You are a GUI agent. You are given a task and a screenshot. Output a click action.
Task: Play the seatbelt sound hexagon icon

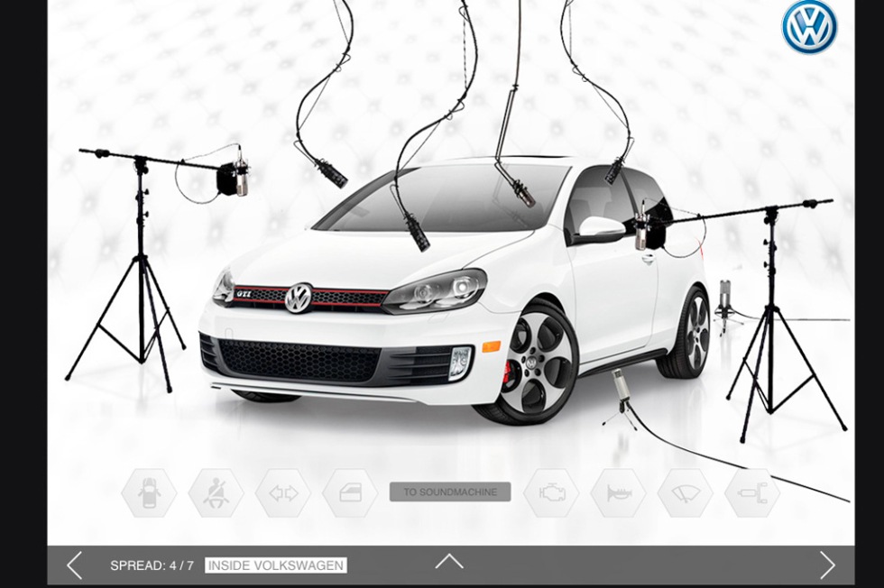(216, 493)
